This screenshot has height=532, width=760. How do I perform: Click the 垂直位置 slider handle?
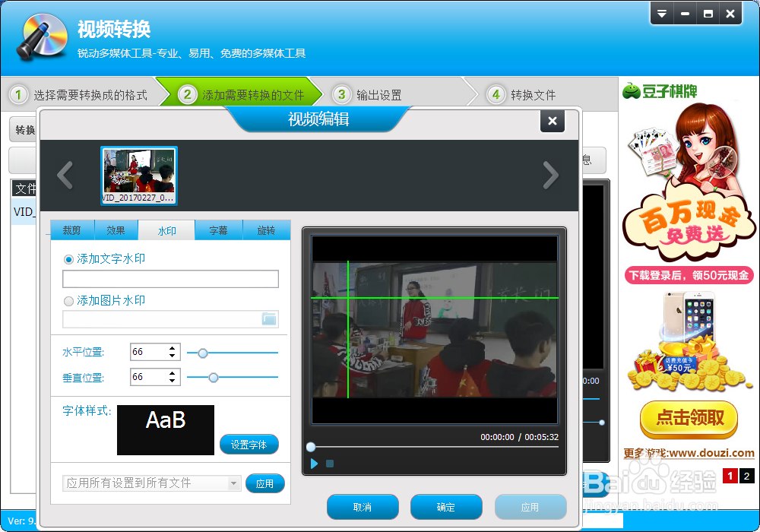point(214,378)
